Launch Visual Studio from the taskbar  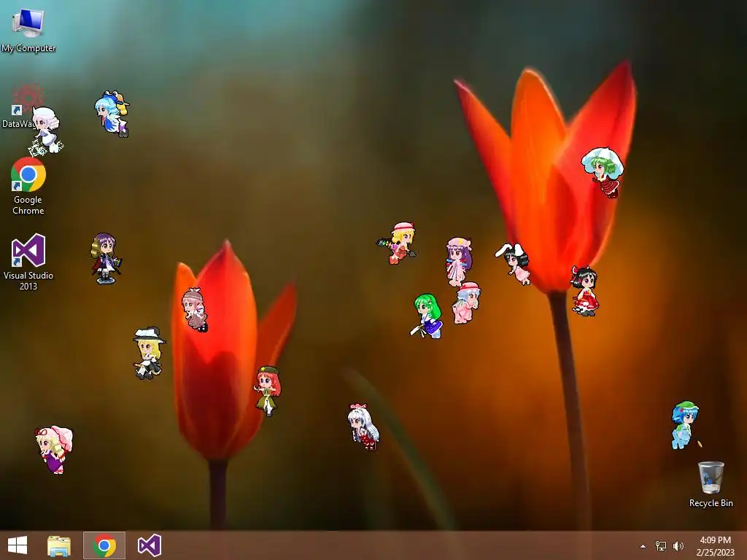pyautogui.click(x=149, y=545)
